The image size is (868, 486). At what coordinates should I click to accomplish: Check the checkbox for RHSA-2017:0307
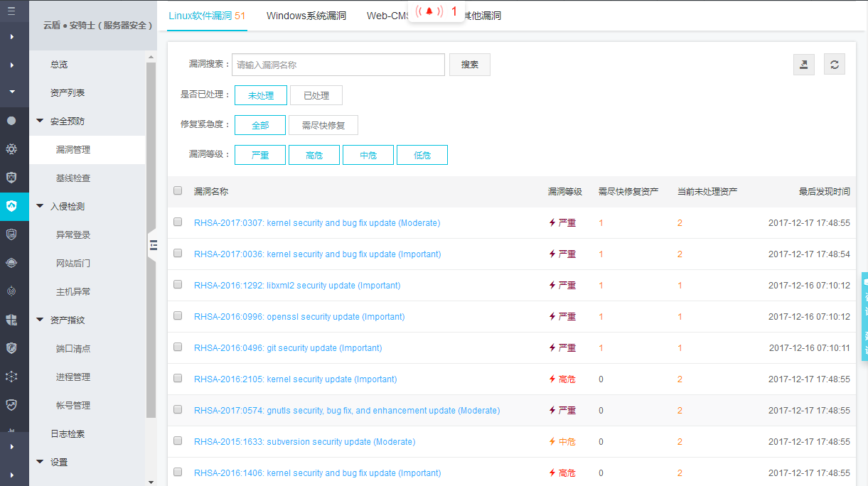point(178,222)
